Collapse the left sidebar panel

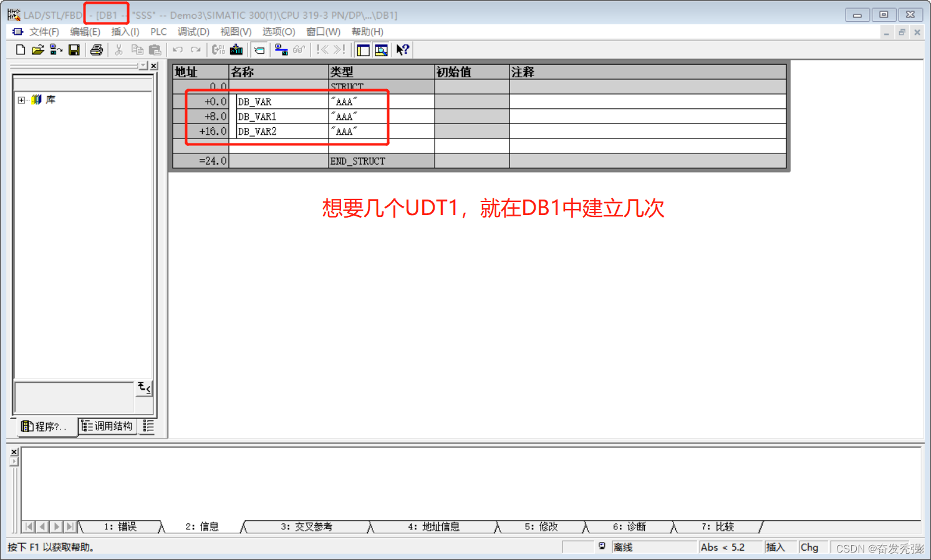(x=154, y=65)
